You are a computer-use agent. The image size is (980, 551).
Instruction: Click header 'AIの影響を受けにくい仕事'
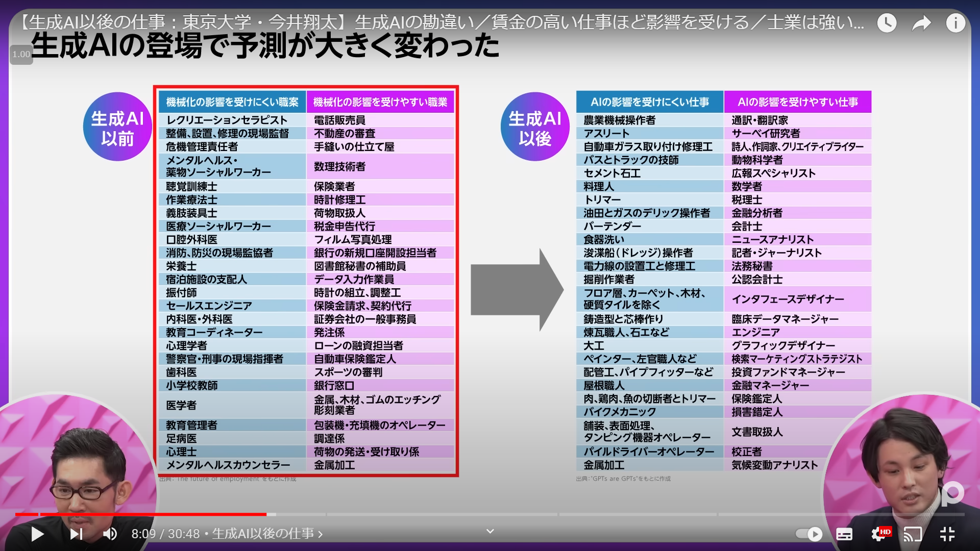tap(650, 102)
